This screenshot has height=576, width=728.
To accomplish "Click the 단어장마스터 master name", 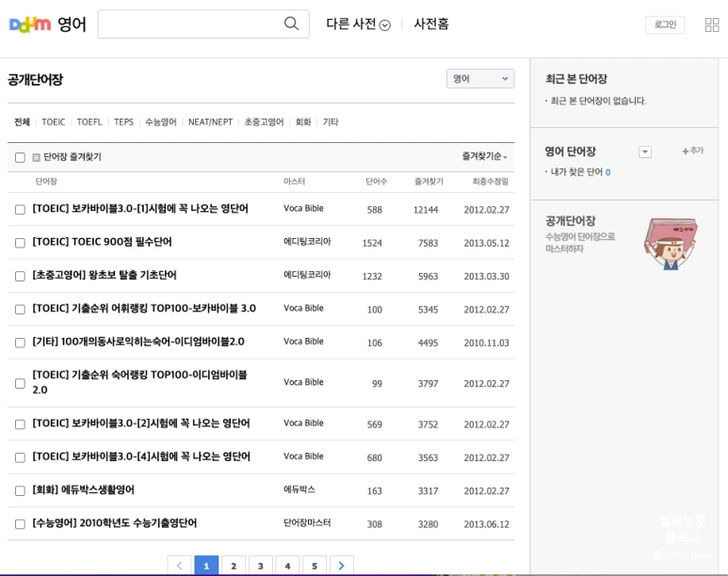I will [x=307, y=523].
